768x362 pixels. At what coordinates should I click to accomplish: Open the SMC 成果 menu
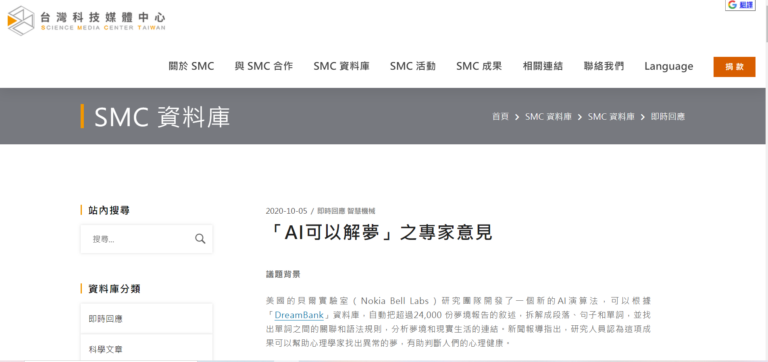pos(479,66)
